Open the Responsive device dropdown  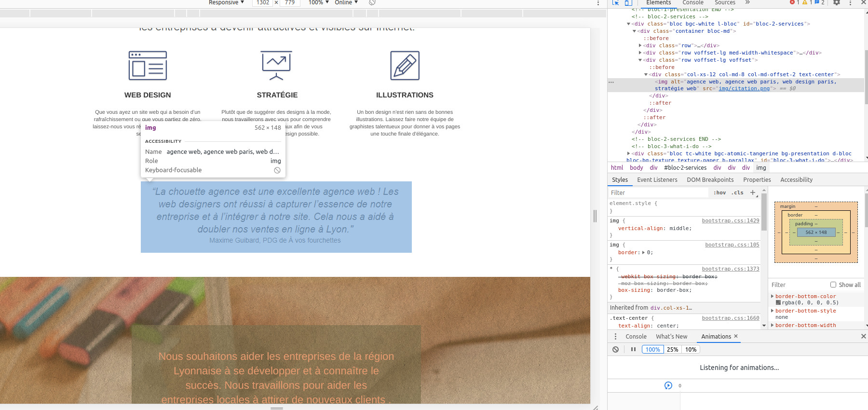[x=226, y=2]
